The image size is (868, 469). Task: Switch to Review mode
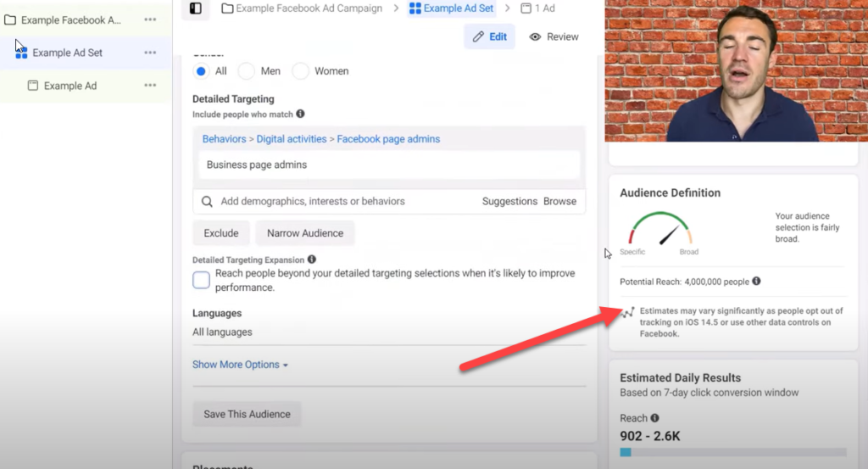click(x=554, y=36)
